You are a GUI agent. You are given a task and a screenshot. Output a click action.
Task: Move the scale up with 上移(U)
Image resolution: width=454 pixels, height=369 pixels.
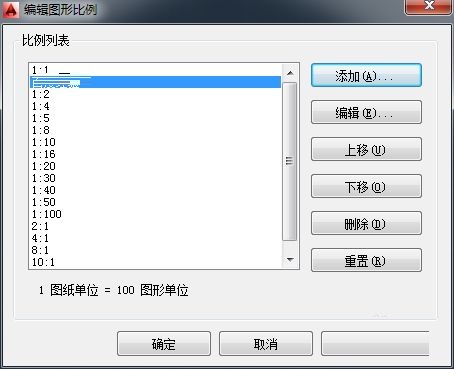(366, 150)
